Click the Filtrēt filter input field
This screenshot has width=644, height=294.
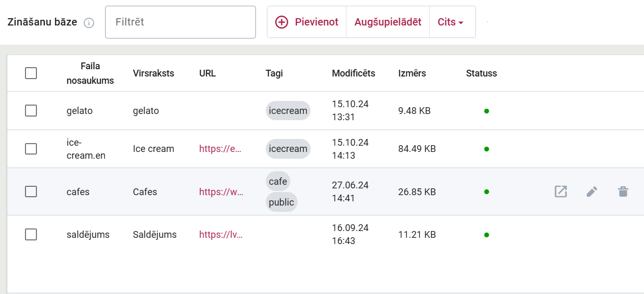tap(180, 22)
